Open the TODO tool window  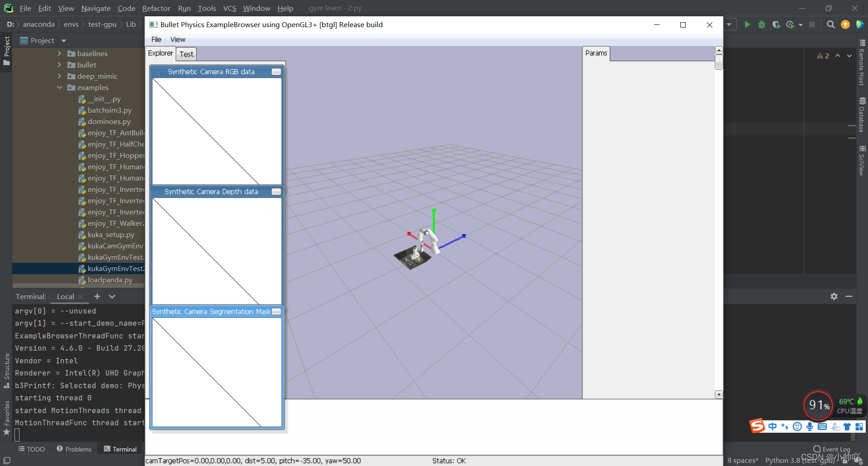click(32, 449)
